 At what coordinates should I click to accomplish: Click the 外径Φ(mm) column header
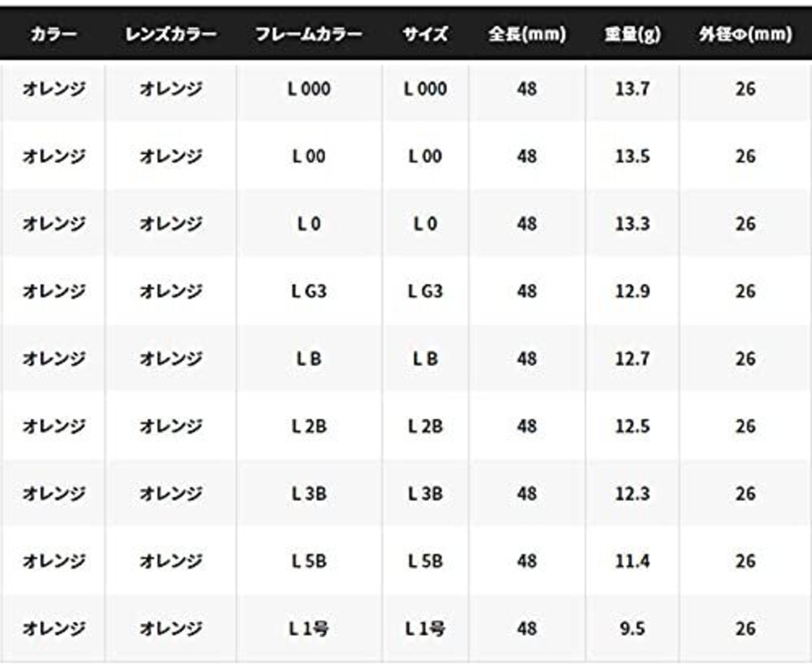[x=745, y=34]
